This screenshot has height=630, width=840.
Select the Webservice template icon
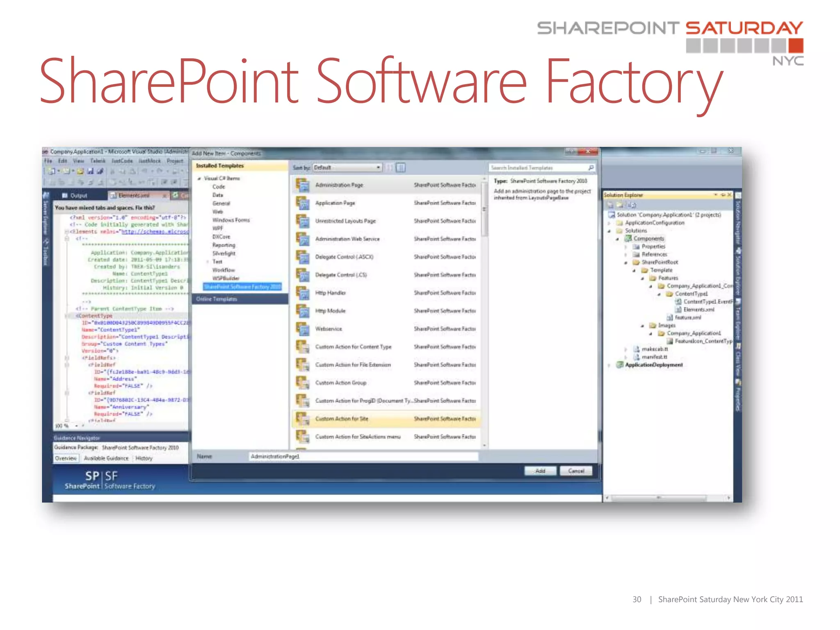[303, 329]
